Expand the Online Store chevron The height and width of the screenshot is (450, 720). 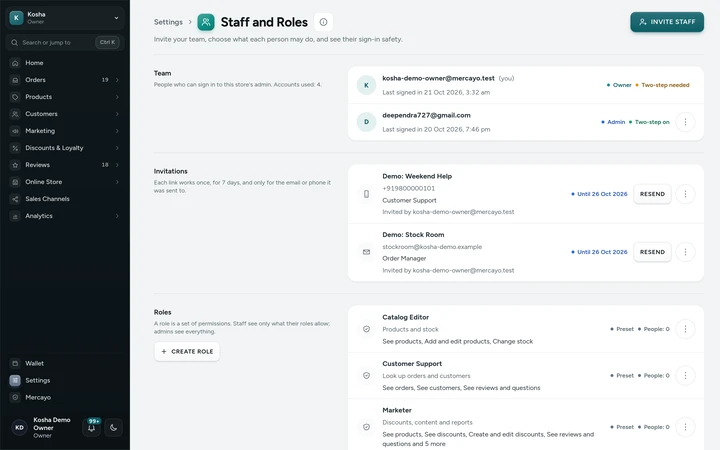(x=117, y=182)
